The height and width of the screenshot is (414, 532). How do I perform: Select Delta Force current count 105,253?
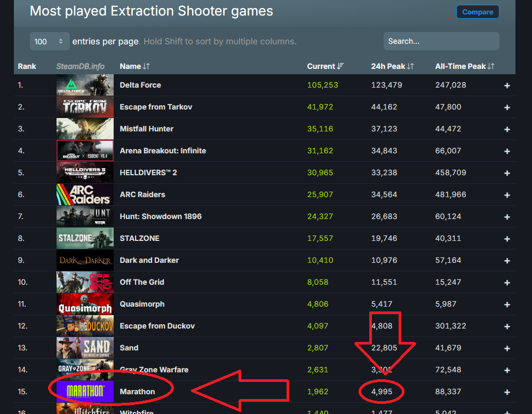[322, 85]
